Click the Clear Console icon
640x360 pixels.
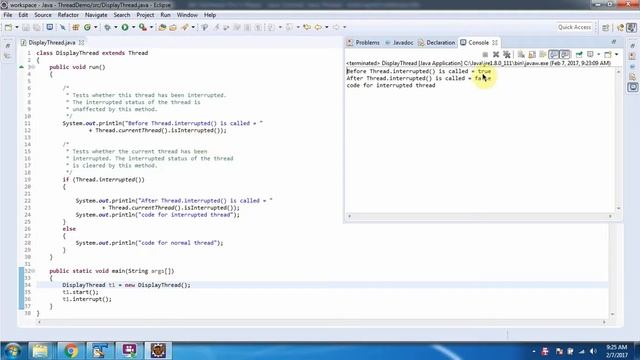pyautogui.click(x=521, y=54)
